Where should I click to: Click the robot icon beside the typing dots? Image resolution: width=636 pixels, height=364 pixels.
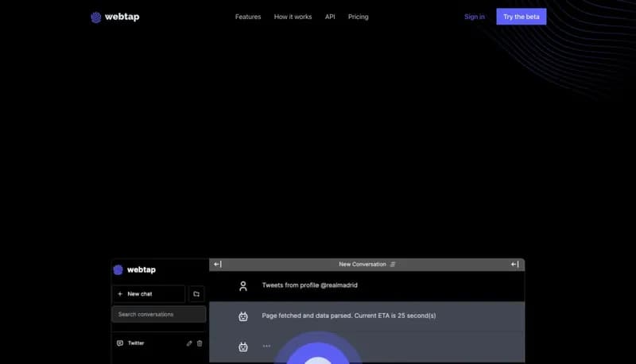coord(243,347)
